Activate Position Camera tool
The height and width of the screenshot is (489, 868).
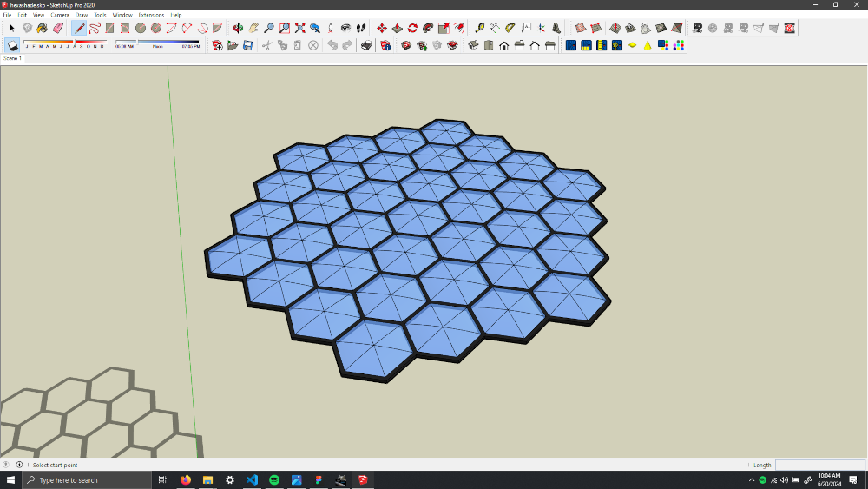point(331,28)
